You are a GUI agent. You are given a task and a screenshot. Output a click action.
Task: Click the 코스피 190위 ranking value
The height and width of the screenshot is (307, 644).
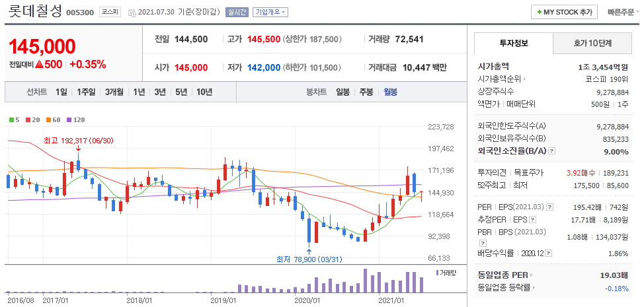click(x=607, y=79)
